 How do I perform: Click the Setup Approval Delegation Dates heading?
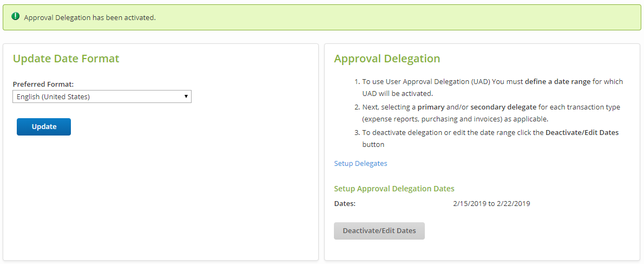pos(394,189)
